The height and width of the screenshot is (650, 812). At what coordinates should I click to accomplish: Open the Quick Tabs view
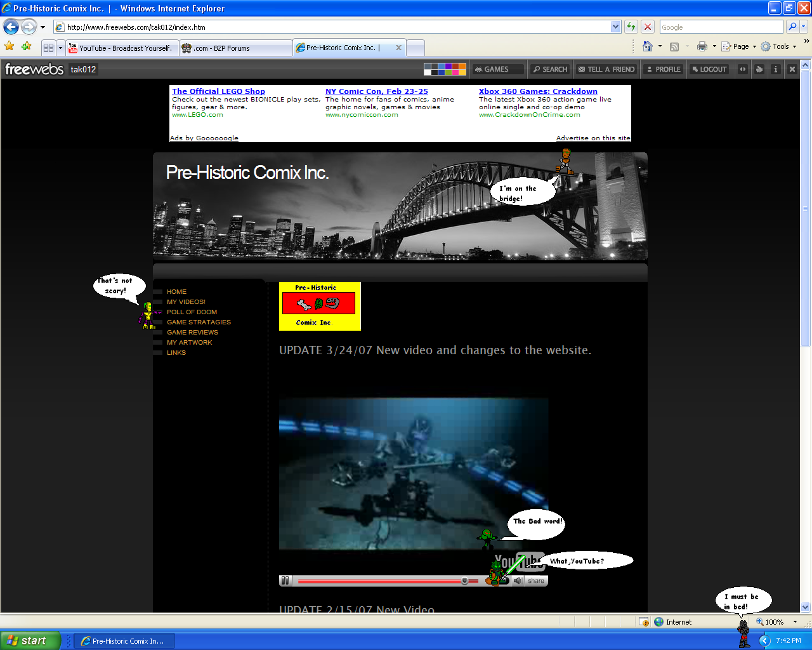click(49, 48)
